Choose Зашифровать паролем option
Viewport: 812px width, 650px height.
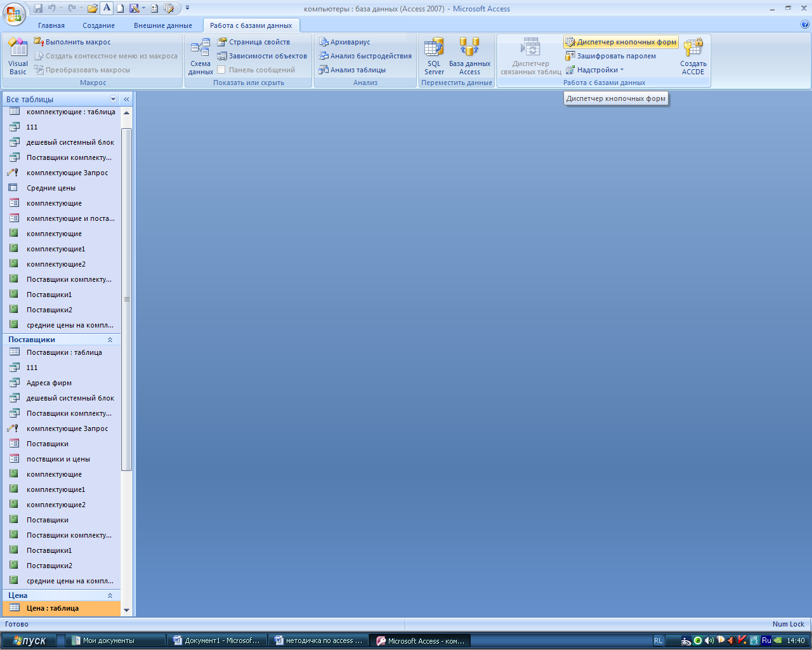611,56
